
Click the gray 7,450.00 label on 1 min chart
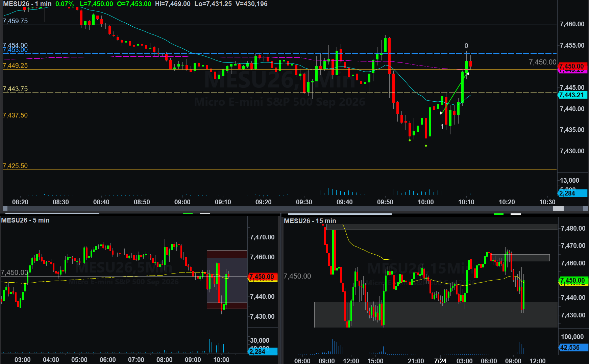pyautogui.click(x=542, y=62)
